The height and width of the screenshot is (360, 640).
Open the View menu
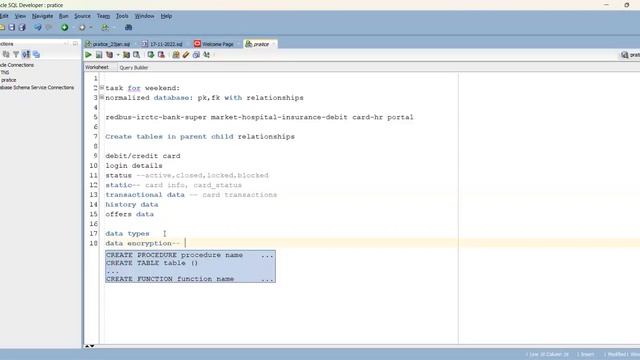coord(20,16)
